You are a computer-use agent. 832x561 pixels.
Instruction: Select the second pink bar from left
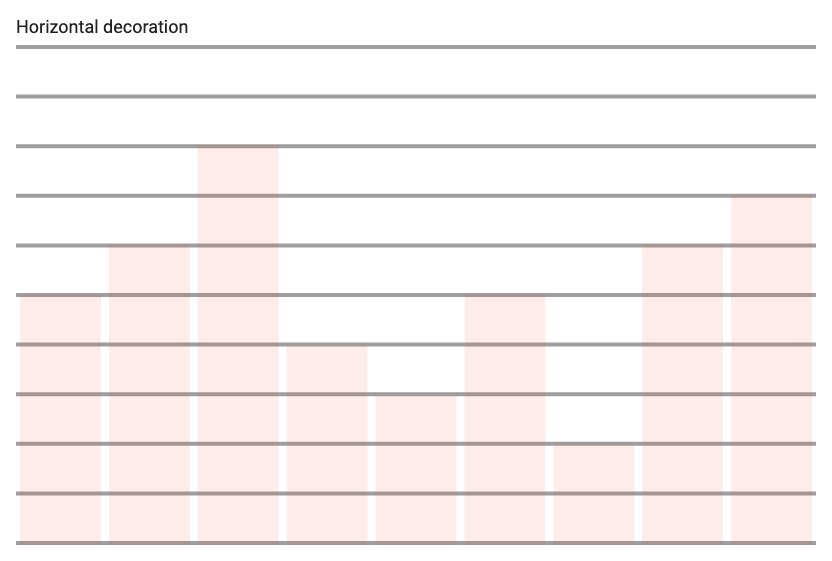click(149, 394)
